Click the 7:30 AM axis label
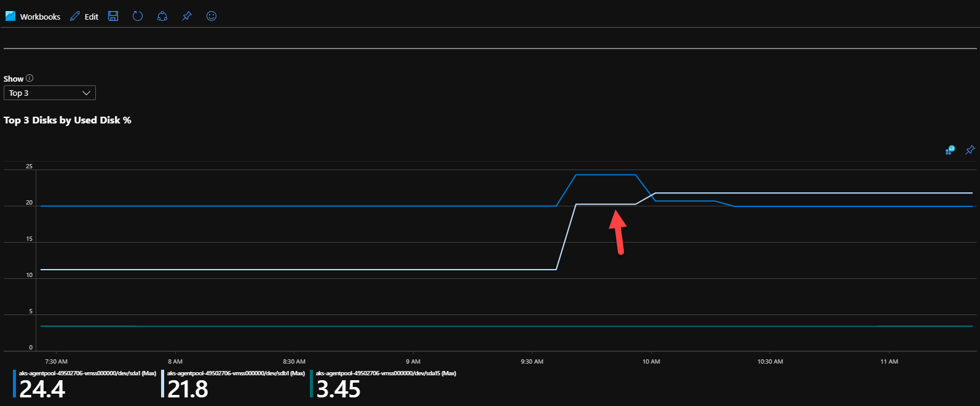Viewport: 980px width, 406px height. coord(57,361)
